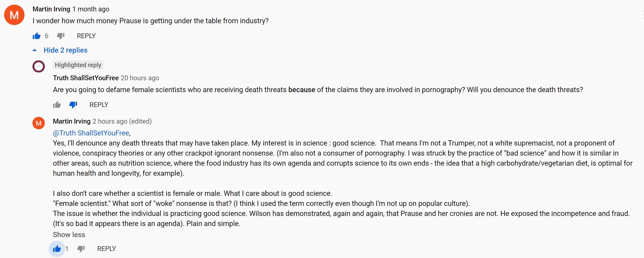Open the Truth ShallSetYouFree channel name
The height and width of the screenshot is (258, 644).
(x=86, y=78)
